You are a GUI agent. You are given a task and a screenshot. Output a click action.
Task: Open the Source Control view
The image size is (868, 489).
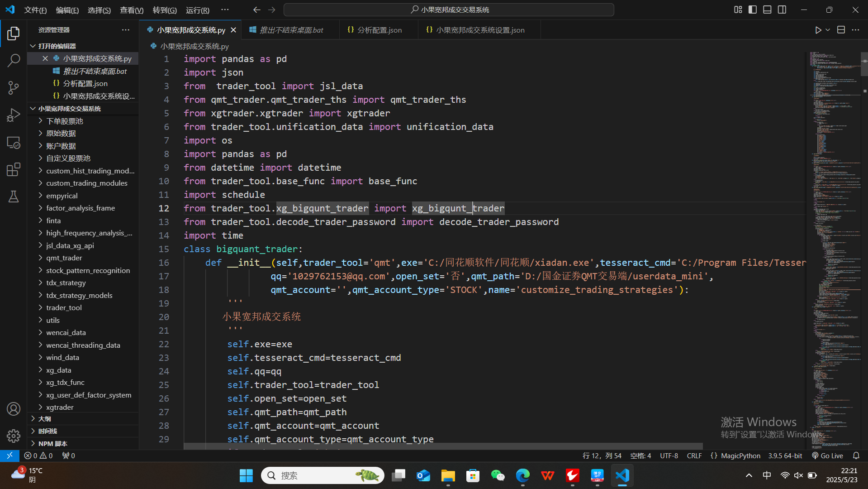(14, 87)
